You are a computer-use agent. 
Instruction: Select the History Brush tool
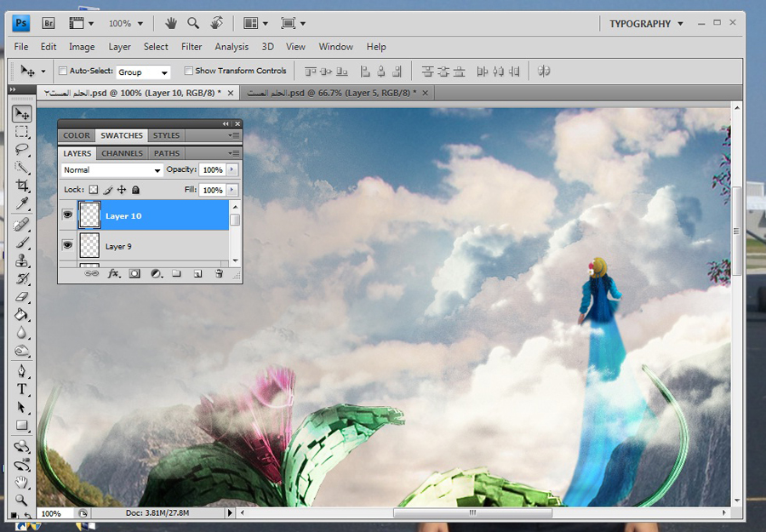click(21, 278)
